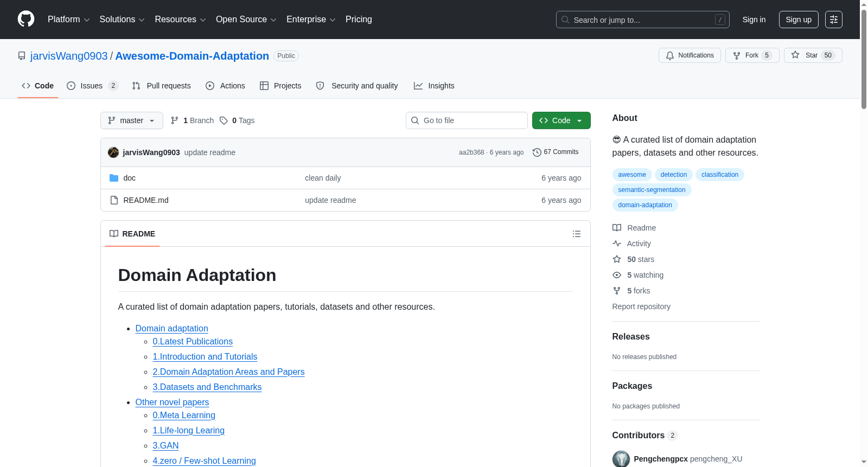Viewport: 868px width, 467px height.
Task: Click the star icon beside 50 stars
Action: 617,259
